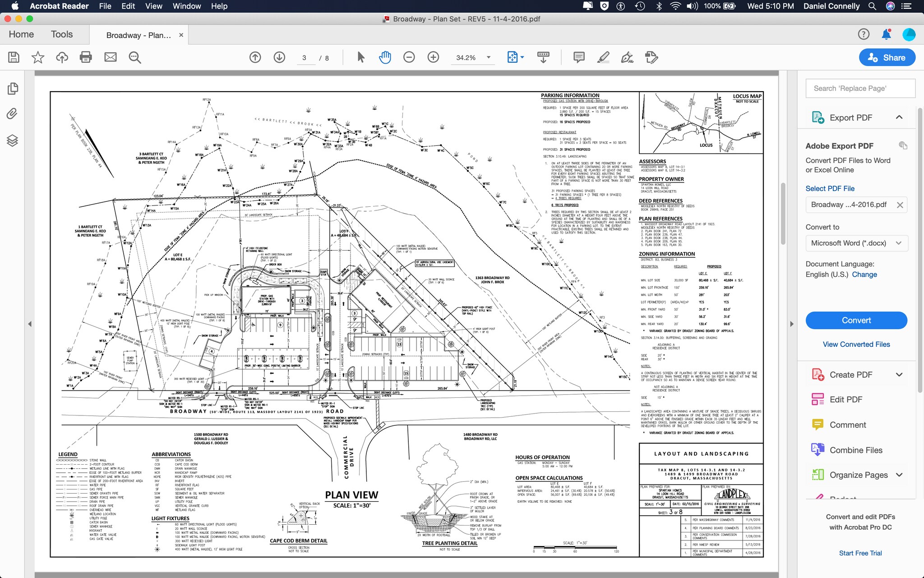The width and height of the screenshot is (924, 578).
Task: Select the Hand pan tool
Action: 384,57
